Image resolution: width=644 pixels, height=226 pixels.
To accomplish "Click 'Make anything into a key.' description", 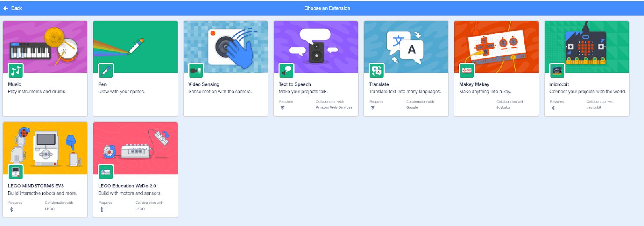I will point(485,92).
